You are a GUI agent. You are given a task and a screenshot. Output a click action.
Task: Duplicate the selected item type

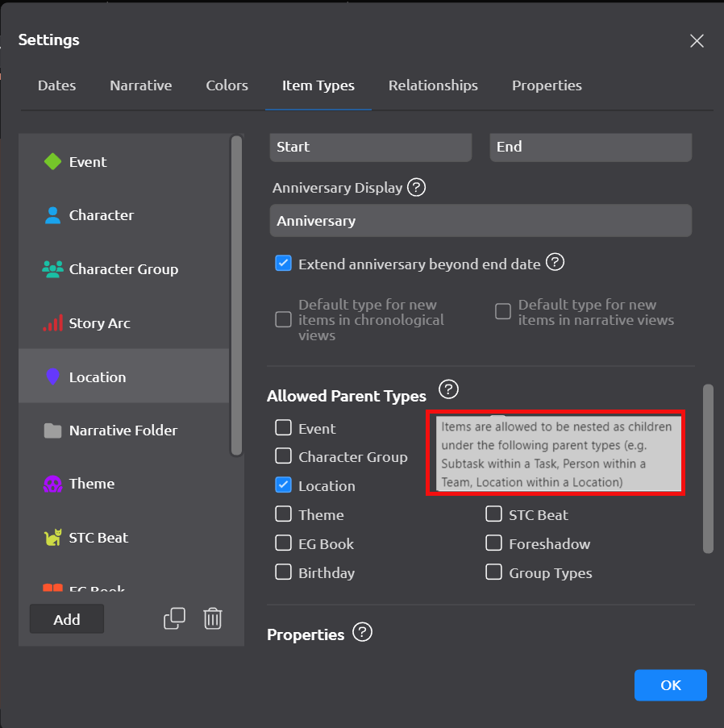(x=174, y=618)
